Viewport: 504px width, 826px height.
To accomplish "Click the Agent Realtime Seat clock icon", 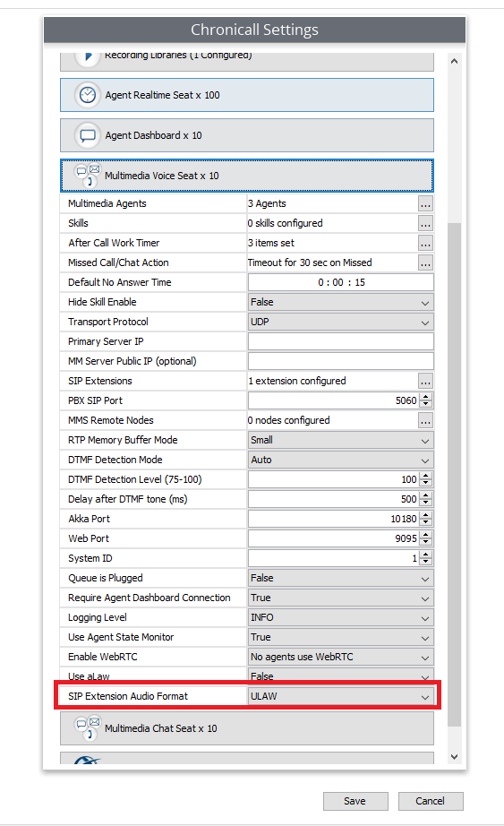I will click(x=88, y=95).
